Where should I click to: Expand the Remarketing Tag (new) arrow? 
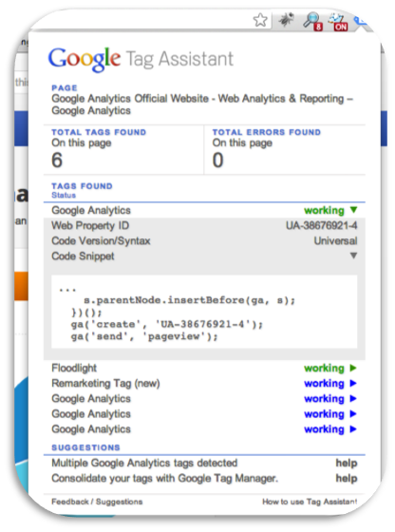[353, 384]
